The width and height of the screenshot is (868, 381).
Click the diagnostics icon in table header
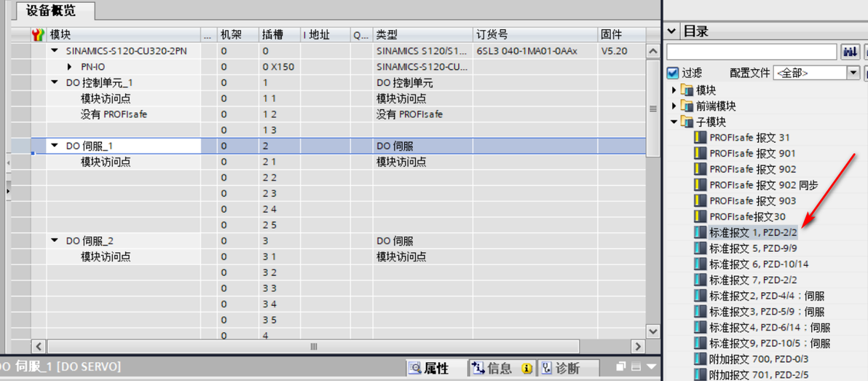[38, 35]
